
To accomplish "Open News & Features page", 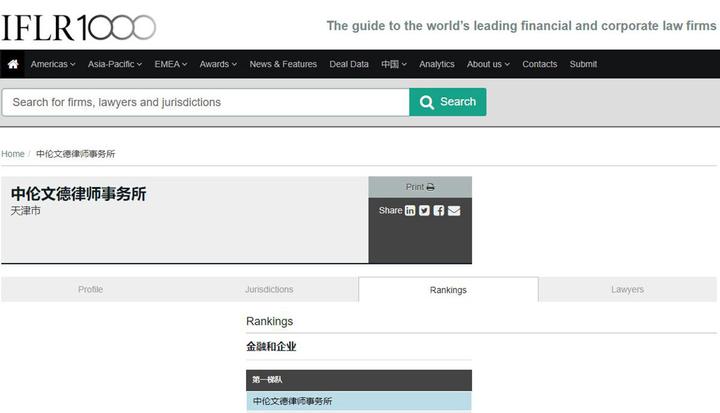I will coord(283,64).
